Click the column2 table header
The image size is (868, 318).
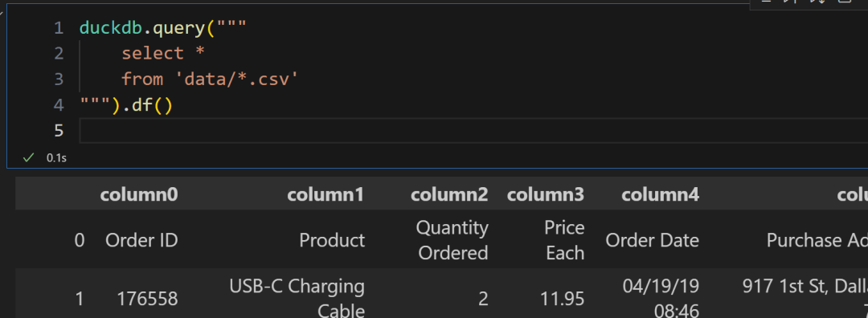pos(449,194)
